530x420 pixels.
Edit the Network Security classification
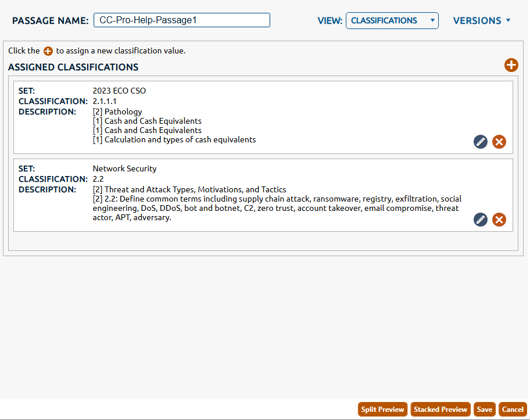pyautogui.click(x=480, y=220)
